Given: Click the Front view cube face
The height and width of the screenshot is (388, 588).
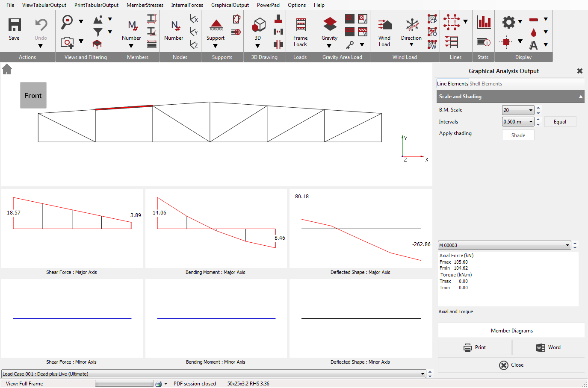Looking at the screenshot, I should tap(33, 95).
